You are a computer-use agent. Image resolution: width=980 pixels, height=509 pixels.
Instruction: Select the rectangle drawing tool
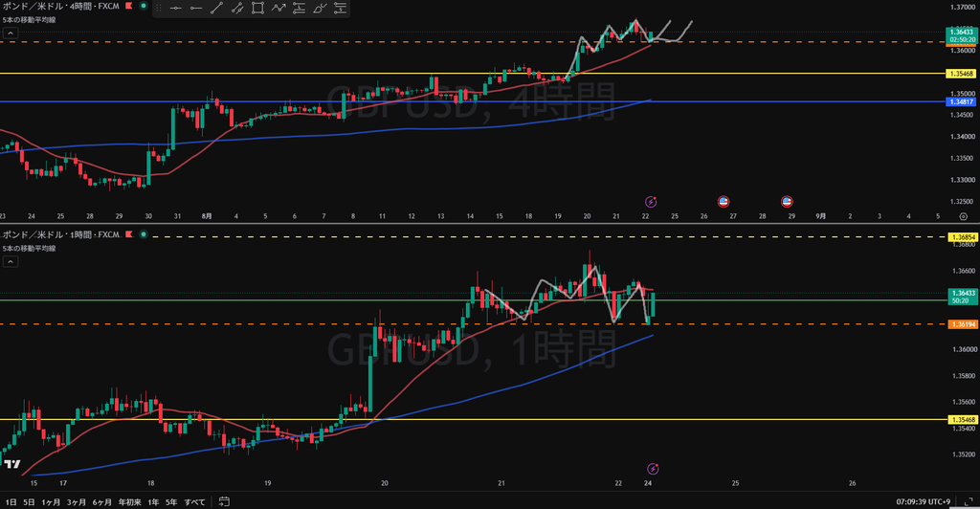(x=257, y=8)
